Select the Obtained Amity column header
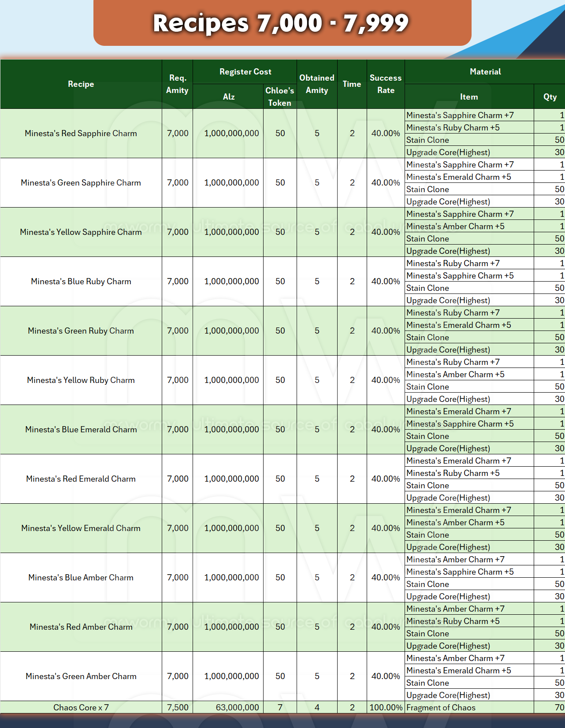Image resolution: width=565 pixels, height=728 pixels. pyautogui.click(x=317, y=84)
